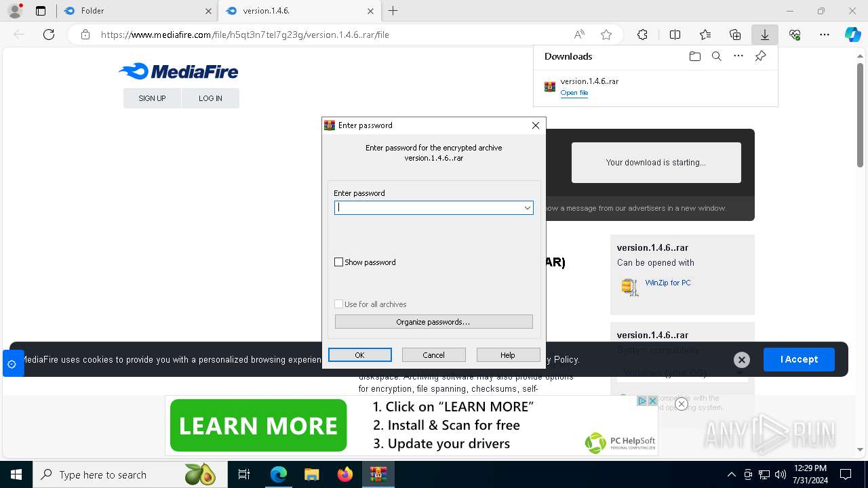Click OK in the Enter password dialog
This screenshot has width=868, height=488.
pos(360,355)
